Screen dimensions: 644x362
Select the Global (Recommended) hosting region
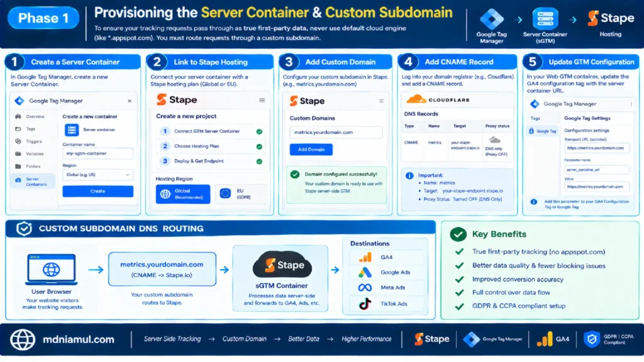[183, 194]
